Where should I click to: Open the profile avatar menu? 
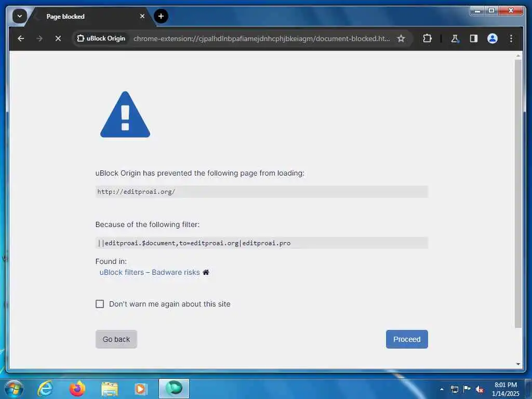(x=492, y=38)
